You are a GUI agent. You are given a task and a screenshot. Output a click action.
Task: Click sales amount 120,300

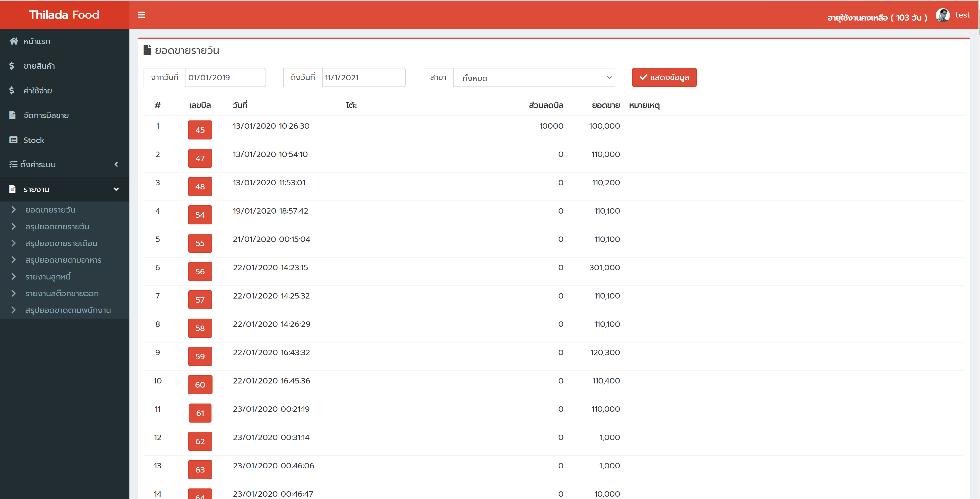pyautogui.click(x=605, y=353)
